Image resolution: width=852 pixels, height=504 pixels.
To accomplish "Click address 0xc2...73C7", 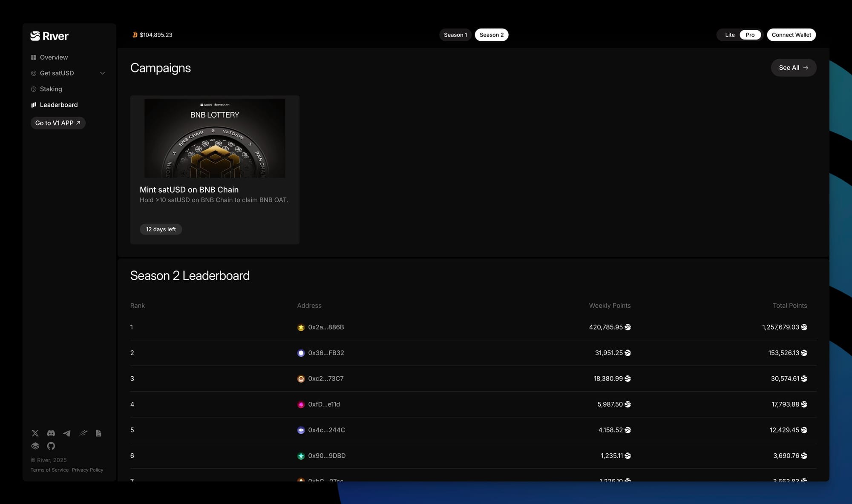I will 326,379.
